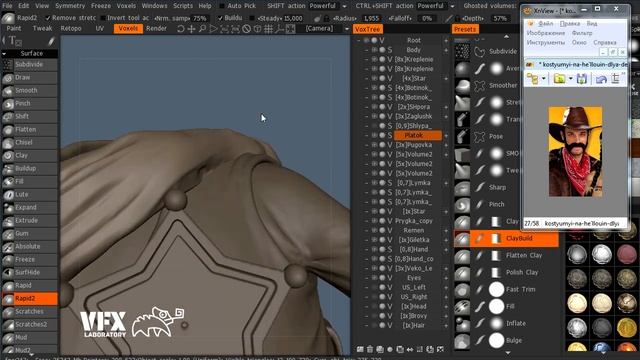
Task: Select the Rapid tool
Action: point(29,286)
